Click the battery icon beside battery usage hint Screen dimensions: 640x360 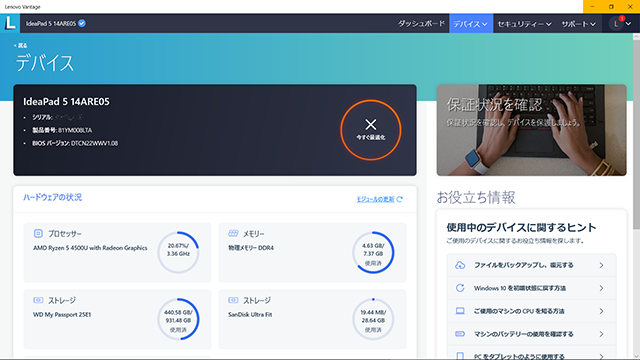click(x=460, y=334)
